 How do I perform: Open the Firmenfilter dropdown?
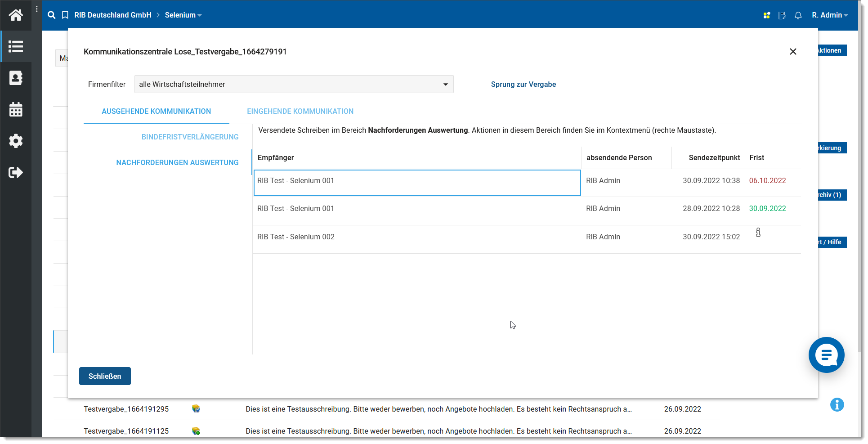294,84
